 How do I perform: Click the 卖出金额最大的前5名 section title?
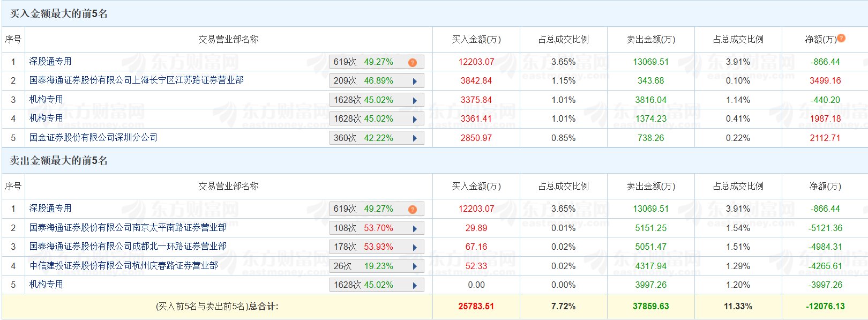click(x=59, y=161)
